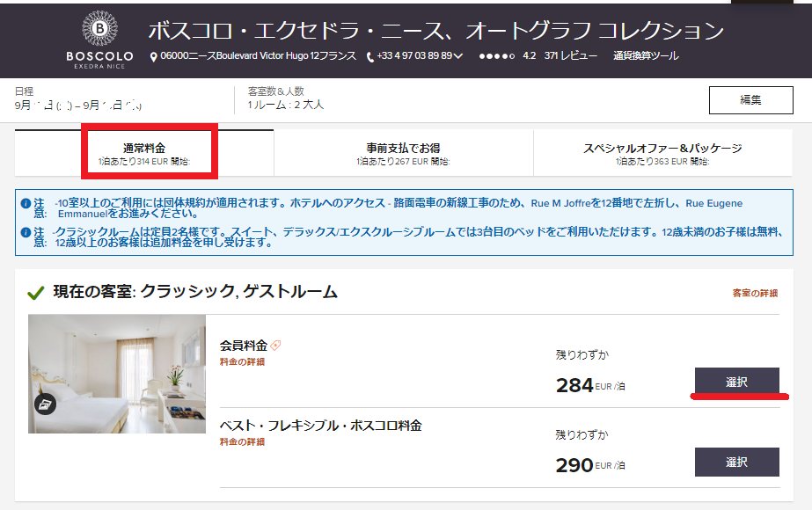Open the 通貨換算ツール currency converter
Image resolution: width=812 pixels, height=510 pixels.
tap(646, 56)
